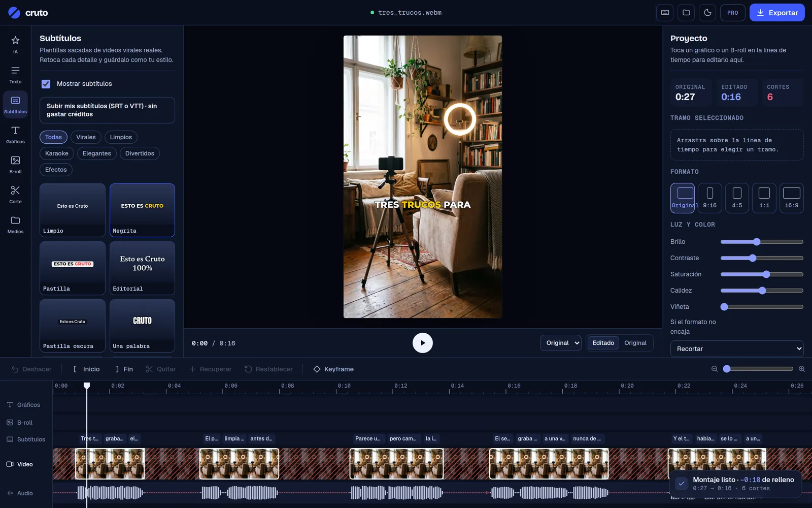Image resolution: width=812 pixels, height=508 pixels.
Task: Click the Exportar button
Action: tap(777, 13)
